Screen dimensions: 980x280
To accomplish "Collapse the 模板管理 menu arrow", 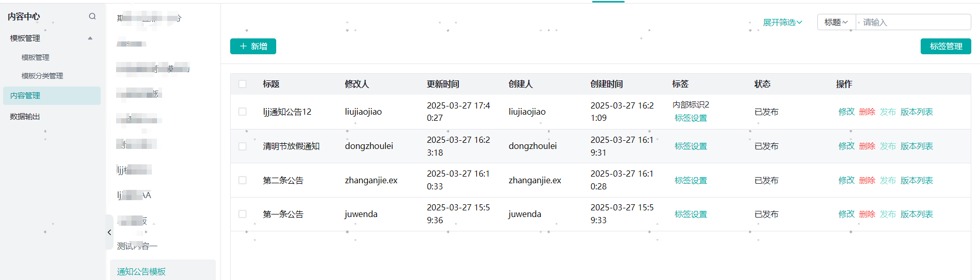I will pos(91,38).
